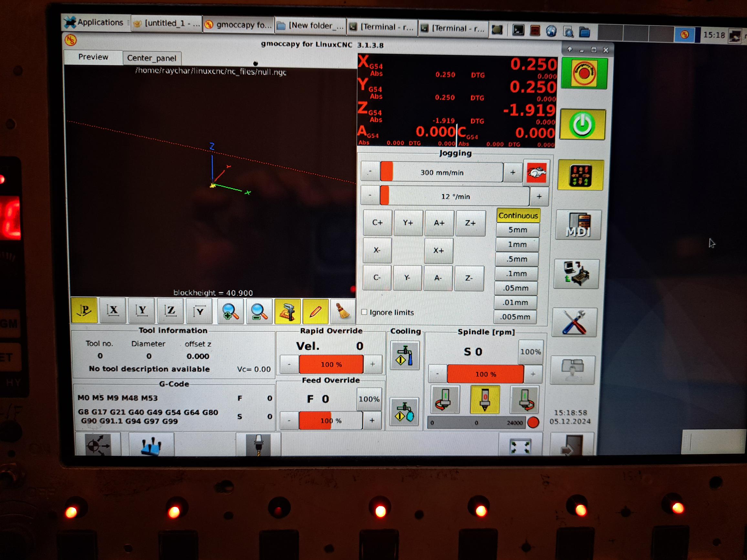This screenshot has width=747, height=560.
Task: Click the 300 mm/min jog speed slider
Action: (442, 172)
